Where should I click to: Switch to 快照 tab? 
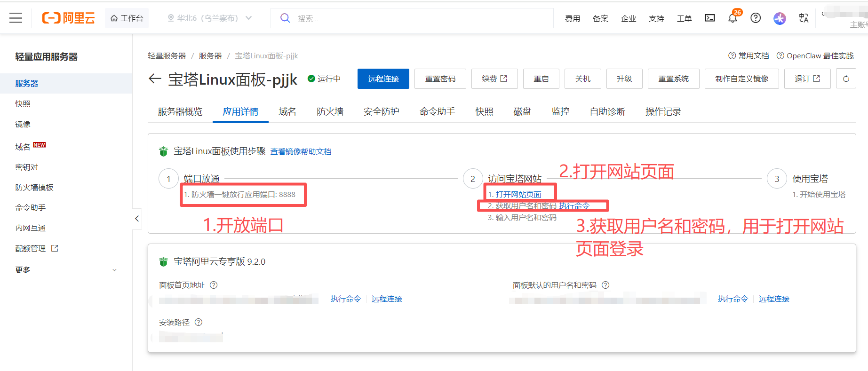[484, 111]
